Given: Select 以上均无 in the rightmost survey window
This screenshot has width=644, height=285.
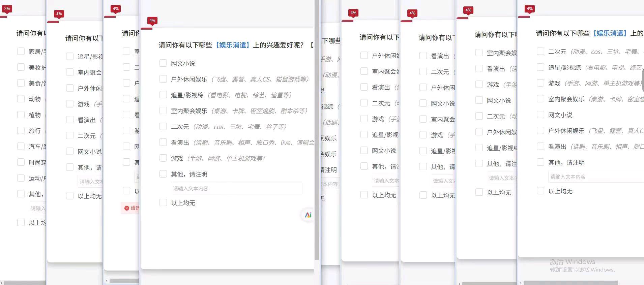Looking at the screenshot, I should click(x=540, y=191).
